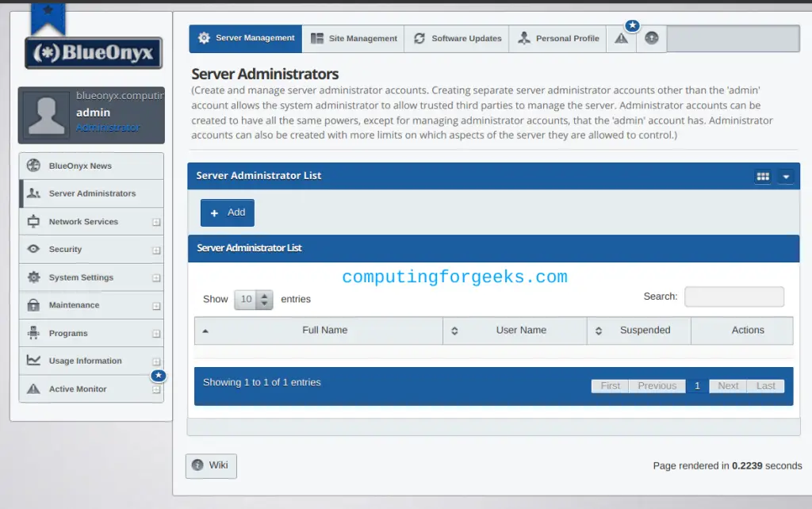Click the Software Updates refresh icon
This screenshot has height=509, width=812.
click(x=419, y=38)
